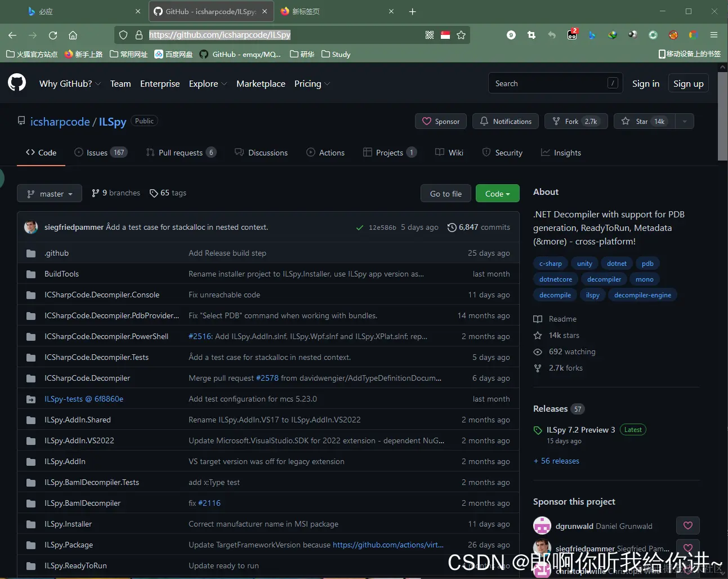
Task: Click the GitHub Octocat logo
Action: click(x=17, y=83)
